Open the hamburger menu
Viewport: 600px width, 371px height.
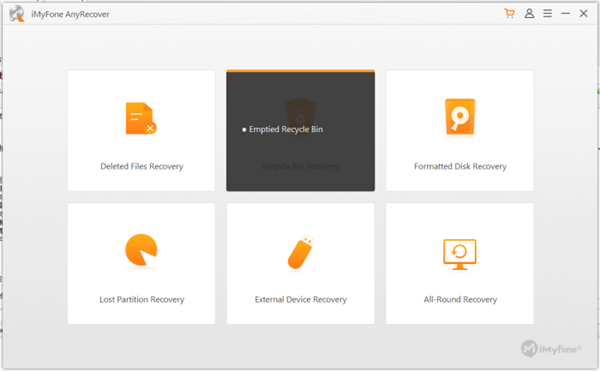(x=548, y=14)
